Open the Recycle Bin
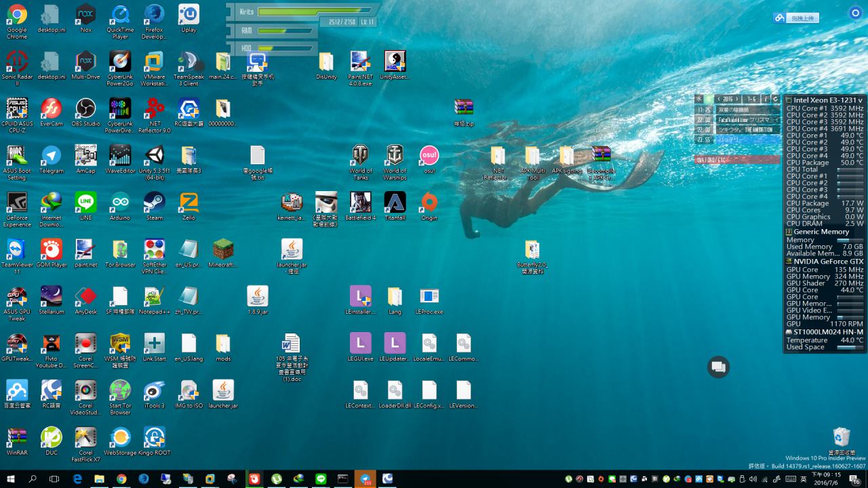The width and height of the screenshot is (868, 488). pyautogui.click(x=841, y=437)
